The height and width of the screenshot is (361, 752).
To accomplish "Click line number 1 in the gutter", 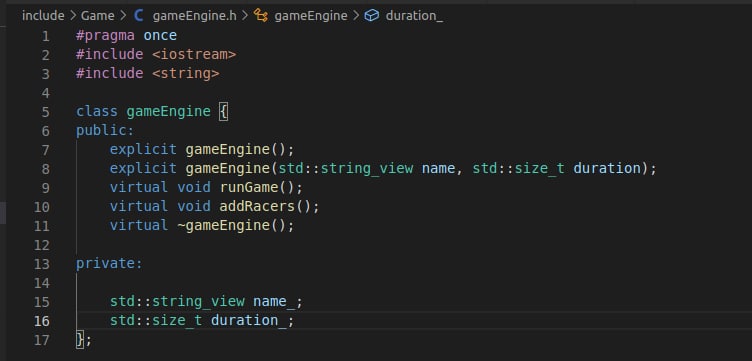I will click(x=46, y=36).
